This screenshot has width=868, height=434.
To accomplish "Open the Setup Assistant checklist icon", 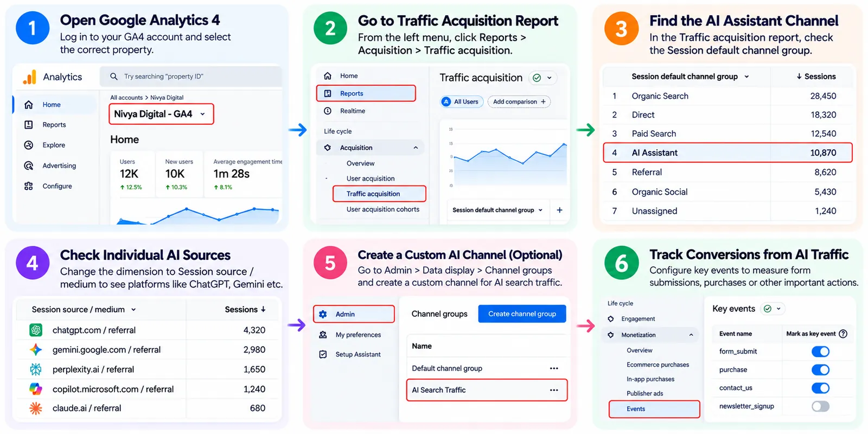I will [323, 354].
